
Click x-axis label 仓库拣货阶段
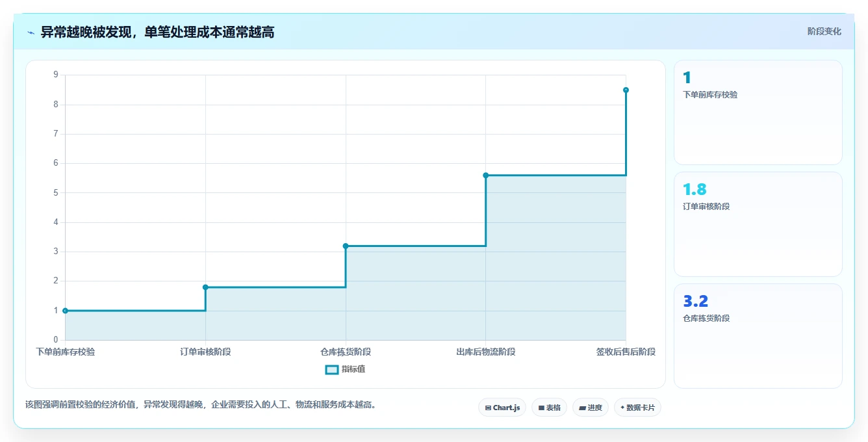point(346,352)
